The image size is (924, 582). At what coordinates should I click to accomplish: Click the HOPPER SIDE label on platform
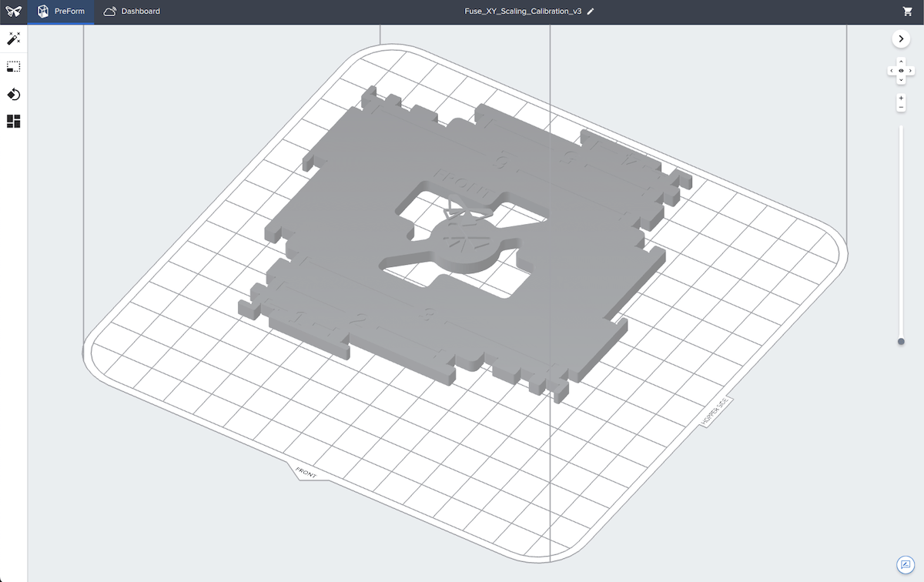tap(715, 412)
